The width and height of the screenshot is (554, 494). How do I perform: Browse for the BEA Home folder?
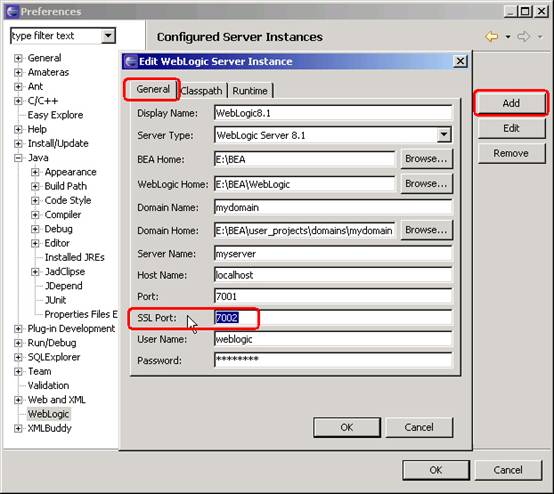pos(426,159)
